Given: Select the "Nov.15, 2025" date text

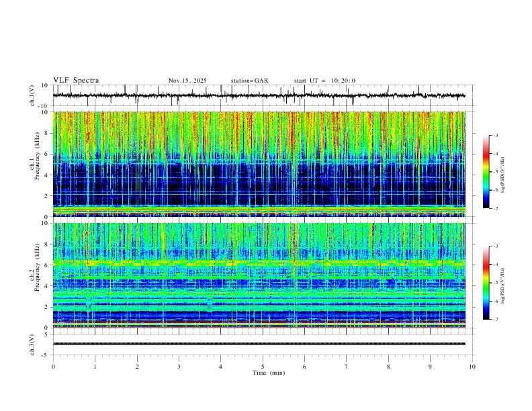Looking at the screenshot, I should [x=187, y=81].
